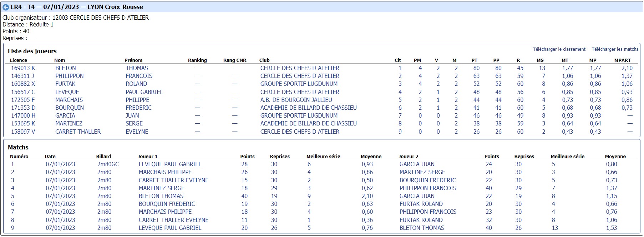This screenshot has width=644, height=237.
Task: Click the Licence column header
Action: [19, 60]
